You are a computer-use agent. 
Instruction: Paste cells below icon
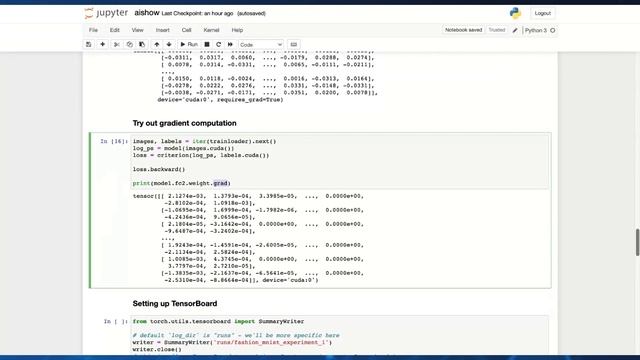click(142, 44)
